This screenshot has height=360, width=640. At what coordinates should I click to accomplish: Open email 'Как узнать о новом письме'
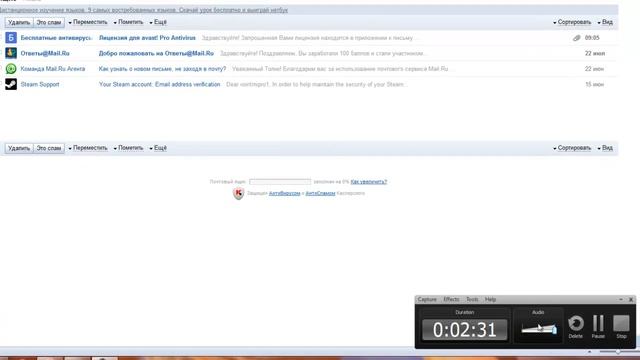[x=162, y=69]
